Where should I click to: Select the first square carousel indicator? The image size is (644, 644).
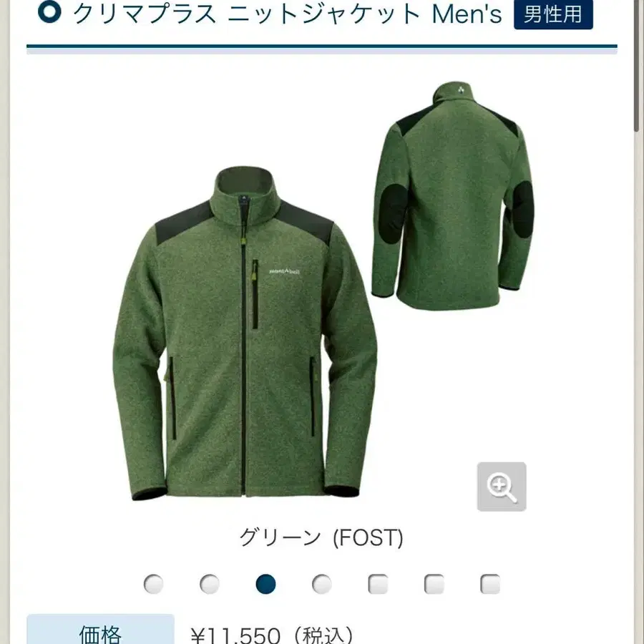tap(378, 584)
